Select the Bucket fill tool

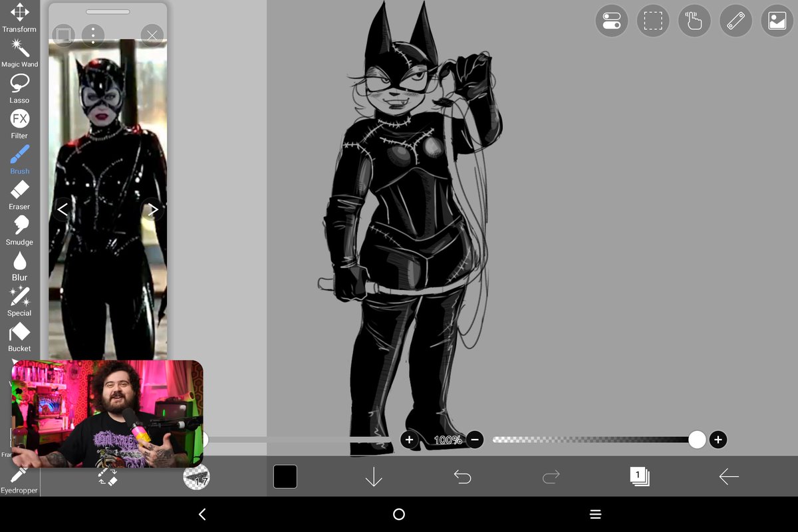(19, 337)
